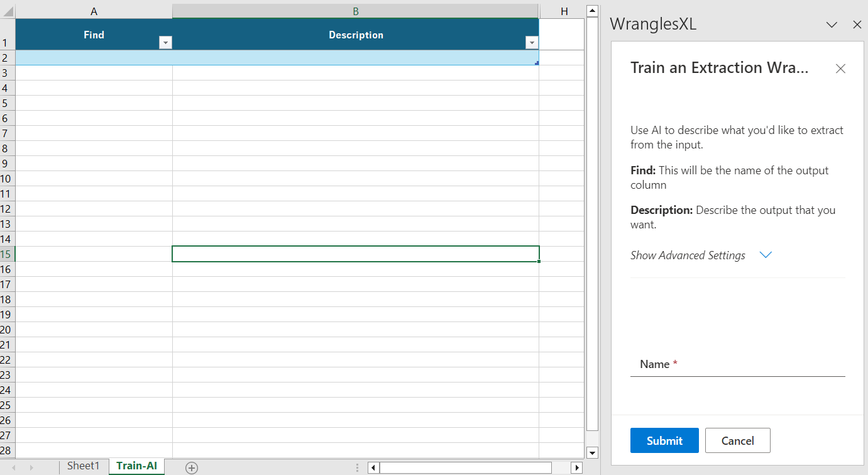Select the Train-AI sheet tab
Image resolution: width=868 pixels, height=475 pixels.
pos(136,466)
